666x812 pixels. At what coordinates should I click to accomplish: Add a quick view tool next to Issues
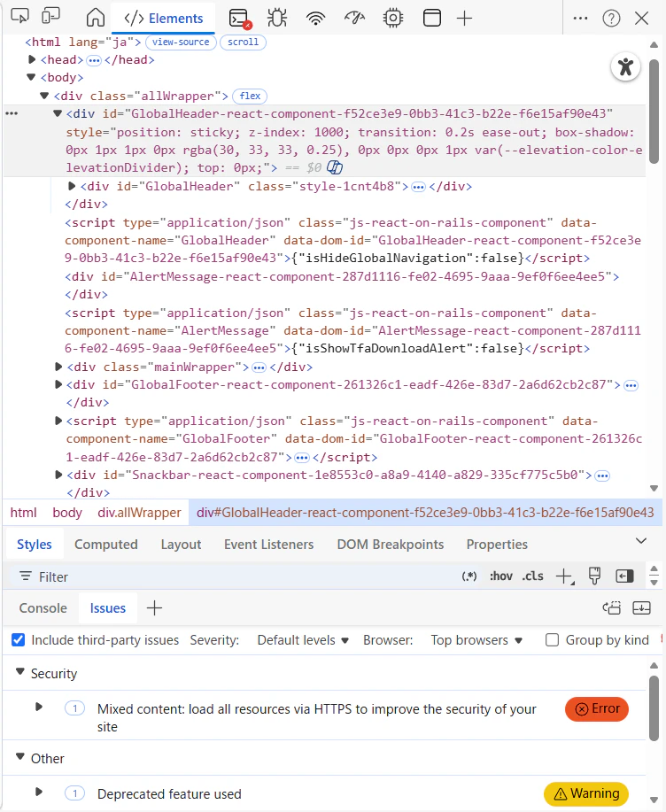(x=154, y=608)
